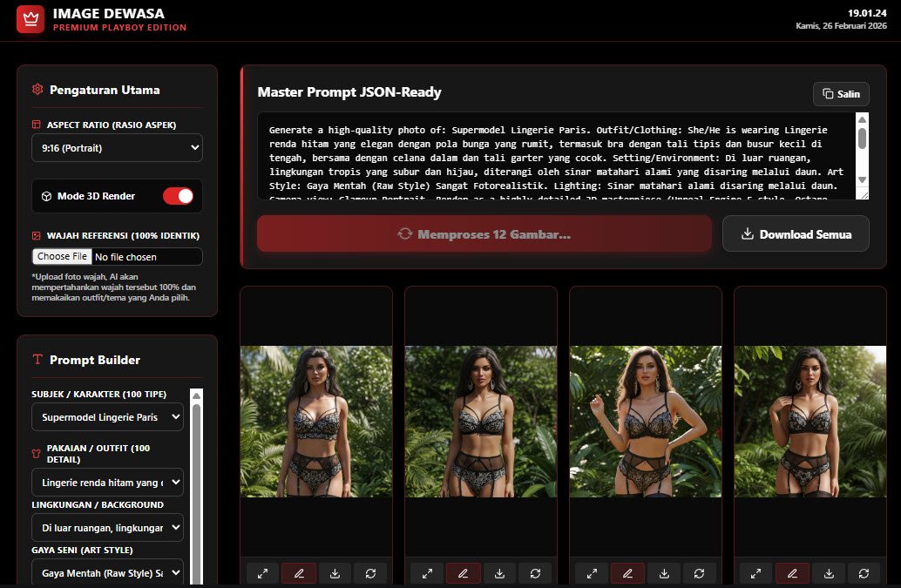Viewport: 901px width, 588px height.
Task: Open the Aspect Ratio 9:16 (Portrait) dropdown
Action: (118, 147)
